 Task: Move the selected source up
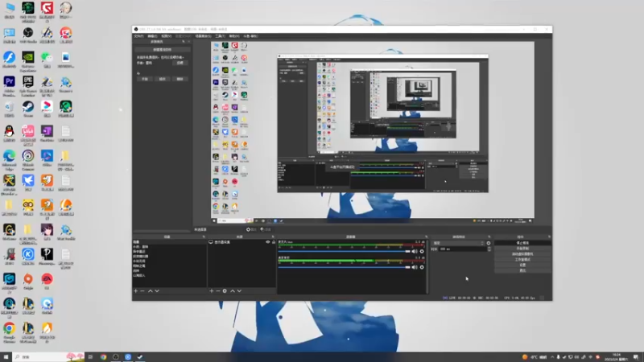pos(233,291)
